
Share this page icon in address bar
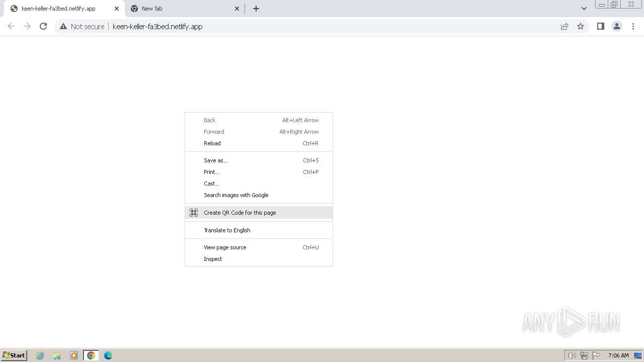(565, 26)
